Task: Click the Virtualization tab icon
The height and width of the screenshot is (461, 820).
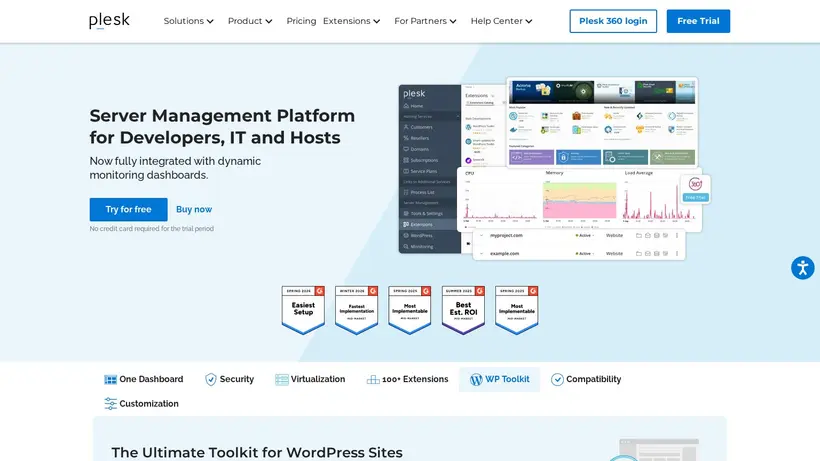Action: [282, 379]
